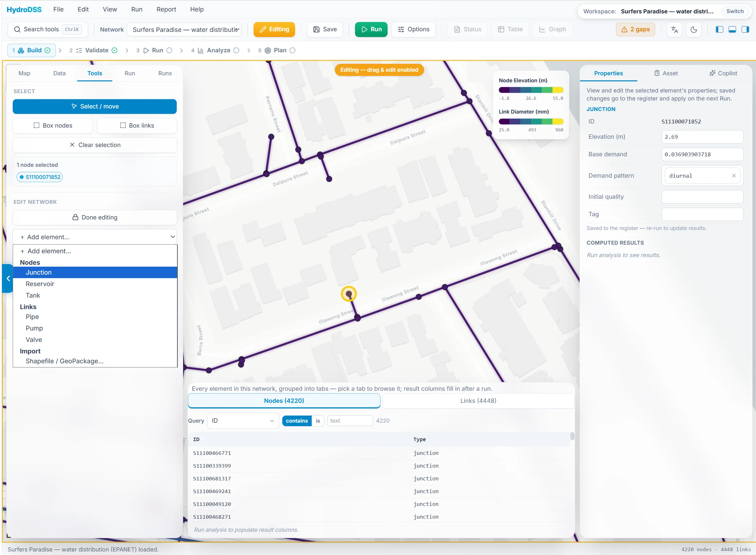
Task: Open the Status view
Action: 468,30
